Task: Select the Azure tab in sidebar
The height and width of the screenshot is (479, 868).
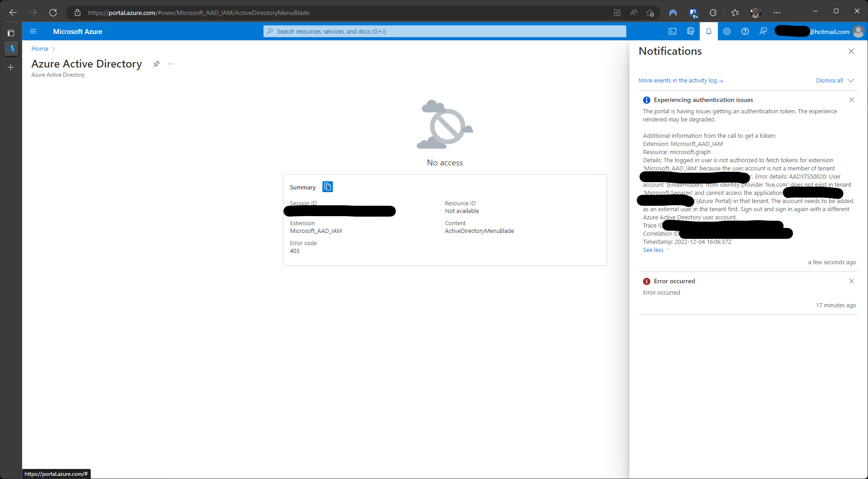Action: click(x=11, y=48)
